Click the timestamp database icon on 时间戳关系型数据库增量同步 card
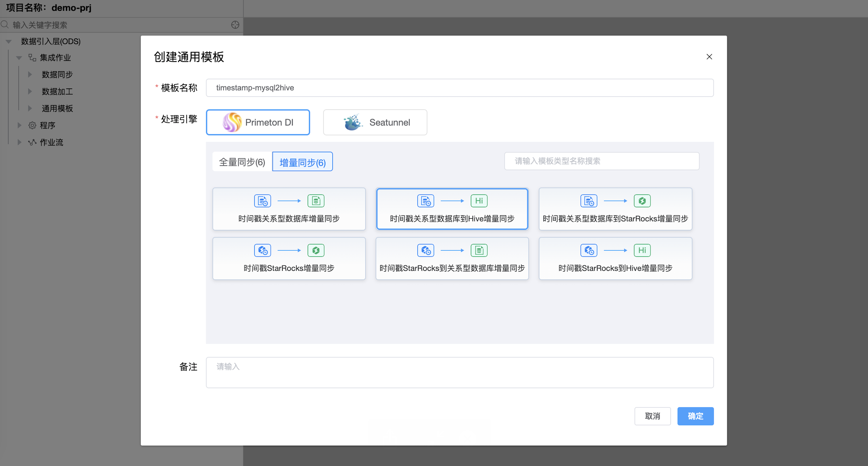The height and width of the screenshot is (466, 868). (x=262, y=200)
